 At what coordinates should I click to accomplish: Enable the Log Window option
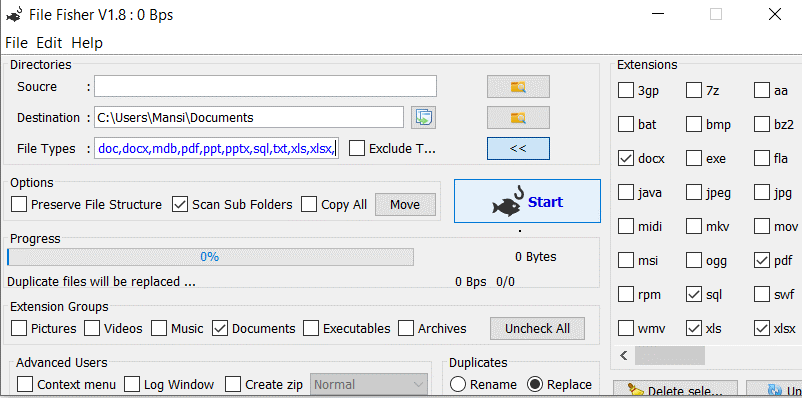click(x=132, y=384)
